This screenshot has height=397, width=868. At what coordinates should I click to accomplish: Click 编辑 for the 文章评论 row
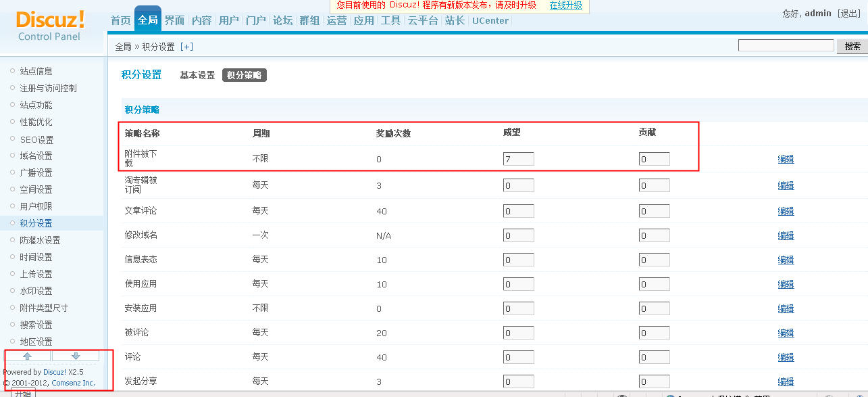[786, 211]
